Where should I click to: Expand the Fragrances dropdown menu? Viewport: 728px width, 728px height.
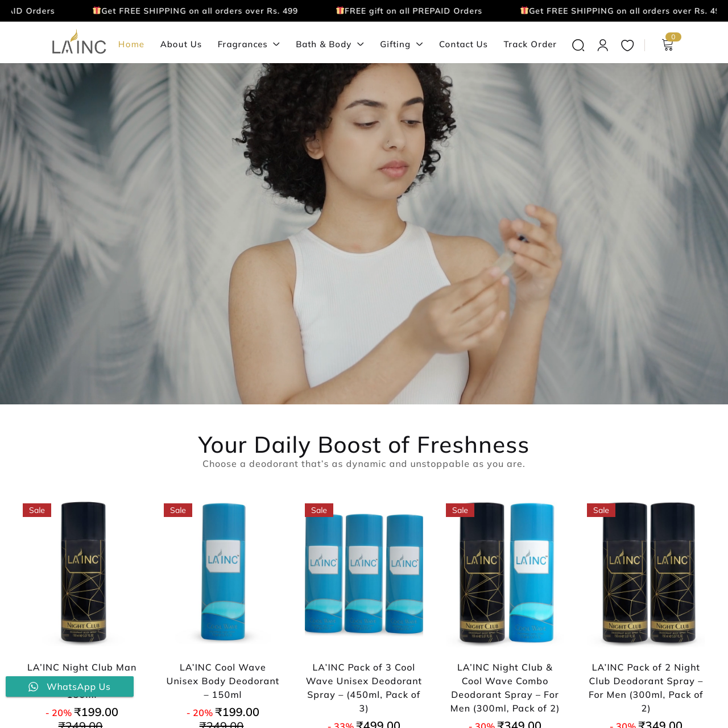pyautogui.click(x=249, y=44)
